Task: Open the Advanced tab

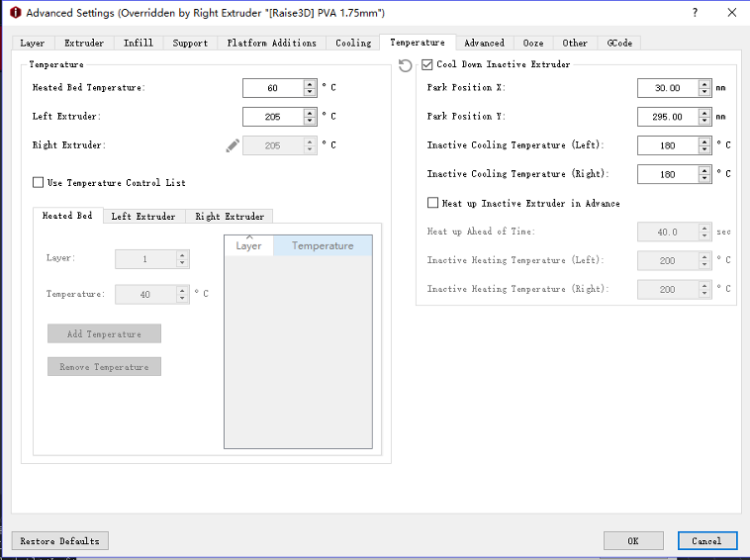Action: (x=484, y=43)
